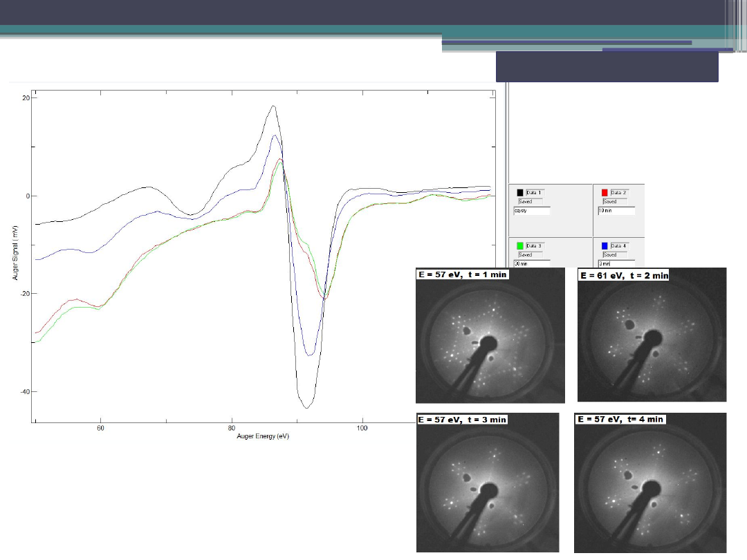Click the red Data 2 color swatch
This screenshot has width=747, height=560.
[604, 192]
